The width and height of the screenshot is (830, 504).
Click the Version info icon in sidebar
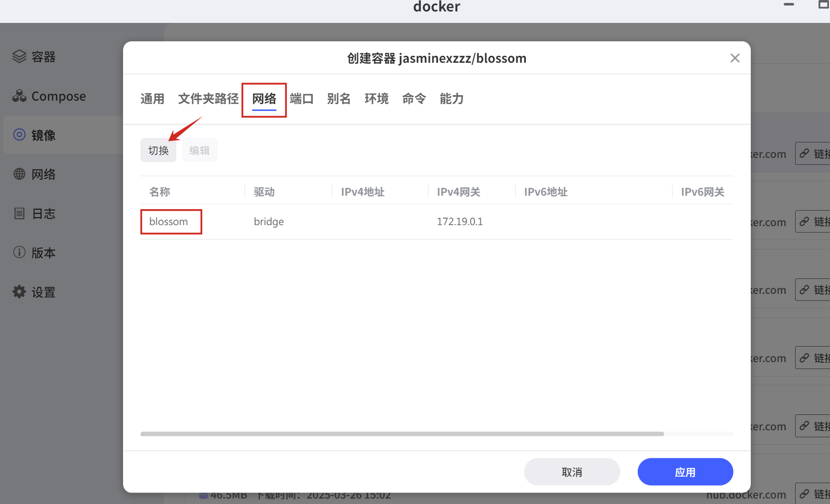(x=19, y=252)
